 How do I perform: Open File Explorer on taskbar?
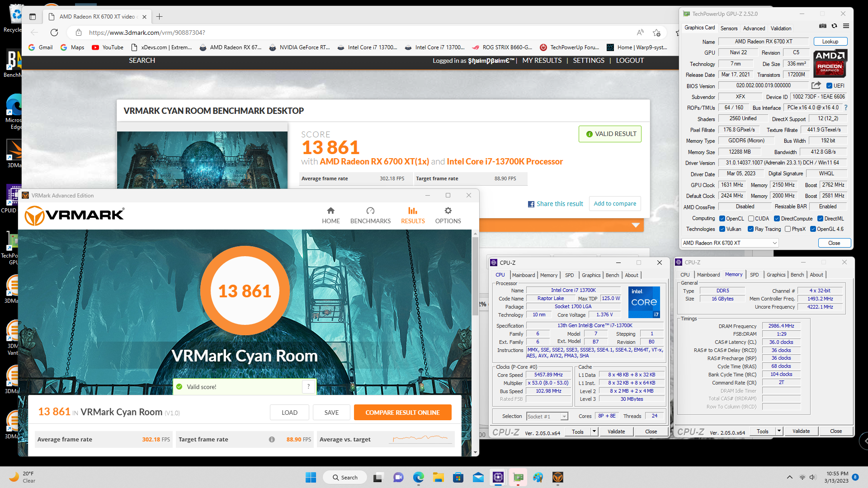point(438,477)
